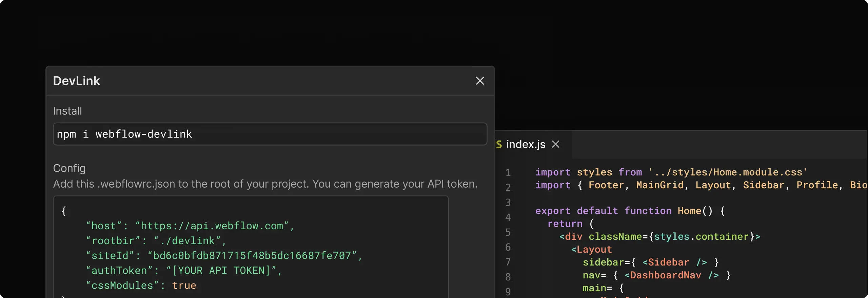This screenshot has height=298, width=868.
Task: Click the opening brace of config JSON
Action: [x=64, y=211]
